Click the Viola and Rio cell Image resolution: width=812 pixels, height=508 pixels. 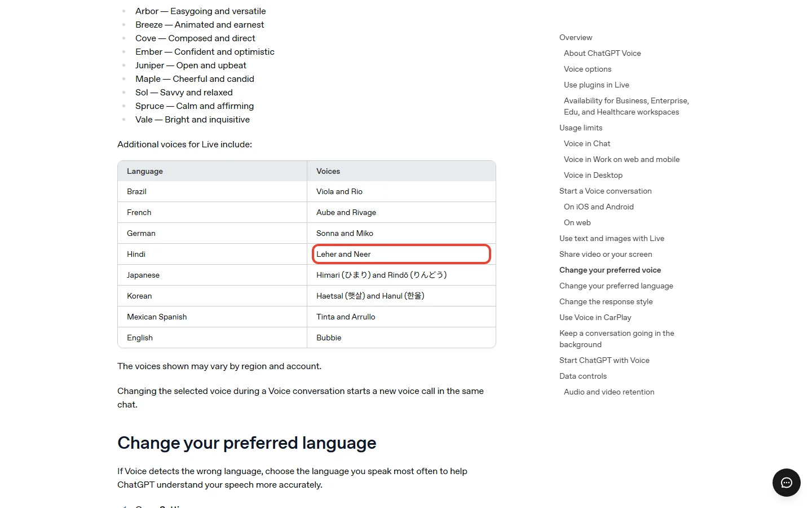point(401,191)
